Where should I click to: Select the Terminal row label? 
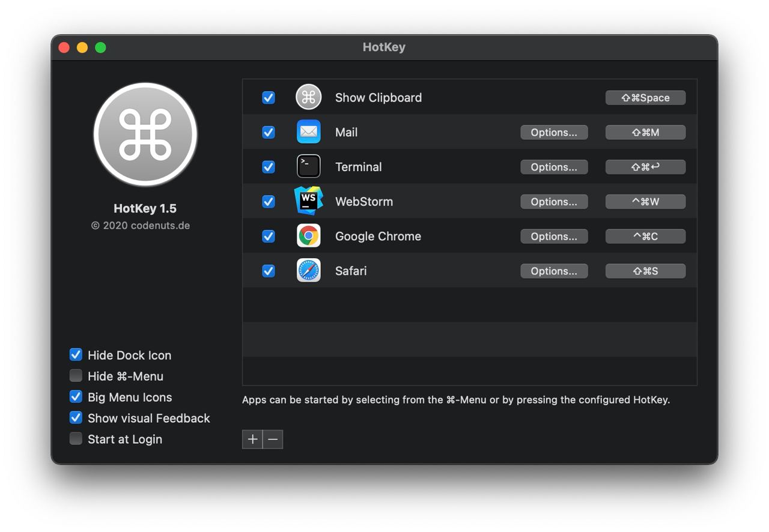coord(359,167)
